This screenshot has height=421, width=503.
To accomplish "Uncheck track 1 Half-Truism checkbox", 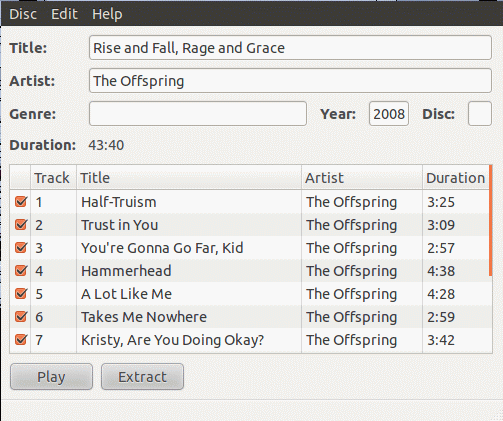I will tap(21, 201).
